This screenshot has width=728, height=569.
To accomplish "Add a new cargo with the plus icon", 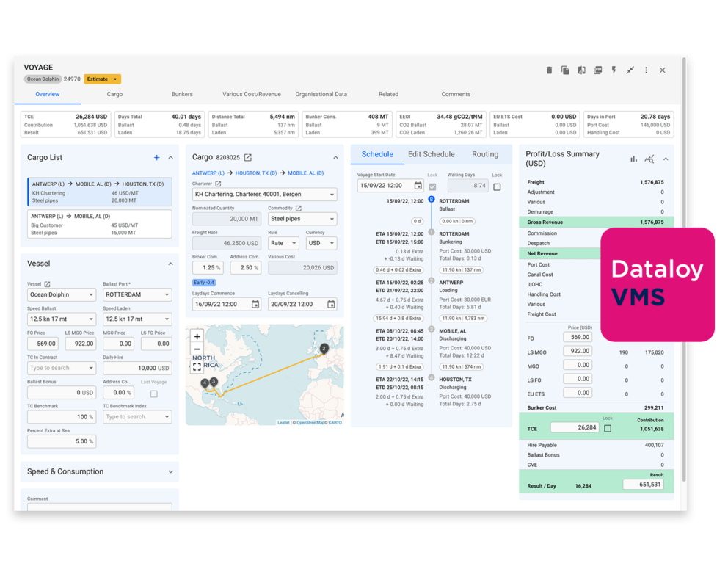I will click(x=156, y=157).
